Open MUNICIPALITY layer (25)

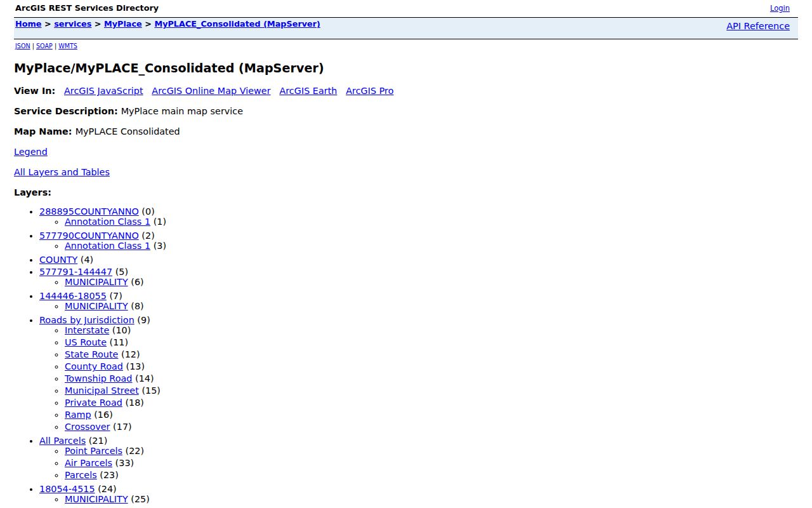pyautogui.click(x=96, y=499)
